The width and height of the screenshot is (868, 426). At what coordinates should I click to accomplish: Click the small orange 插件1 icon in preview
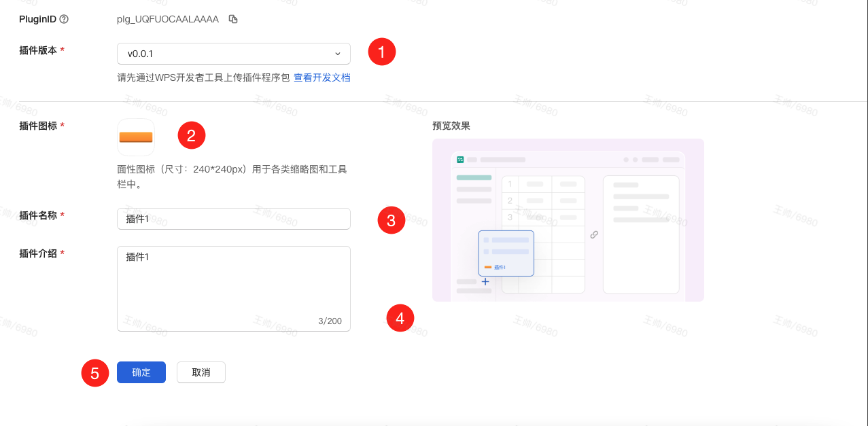488,267
